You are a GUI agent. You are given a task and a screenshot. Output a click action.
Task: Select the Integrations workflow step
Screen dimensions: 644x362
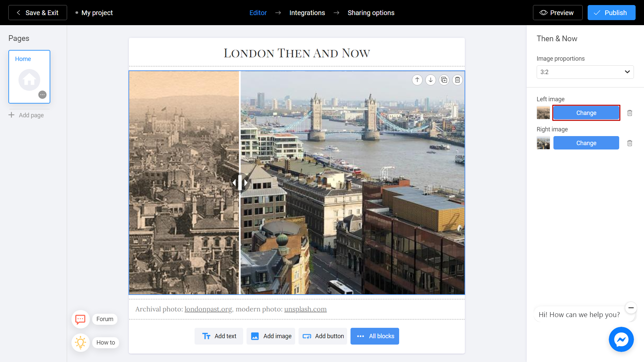[x=307, y=12]
